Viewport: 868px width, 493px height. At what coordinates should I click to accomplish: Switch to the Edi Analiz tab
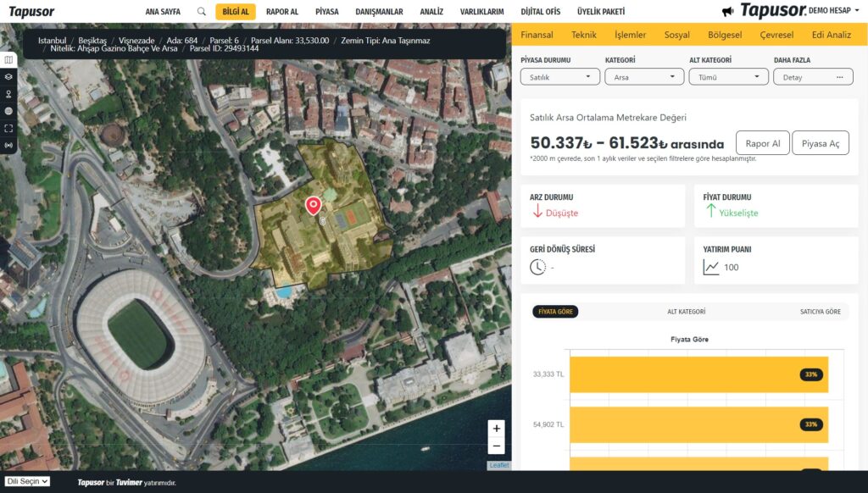832,35
